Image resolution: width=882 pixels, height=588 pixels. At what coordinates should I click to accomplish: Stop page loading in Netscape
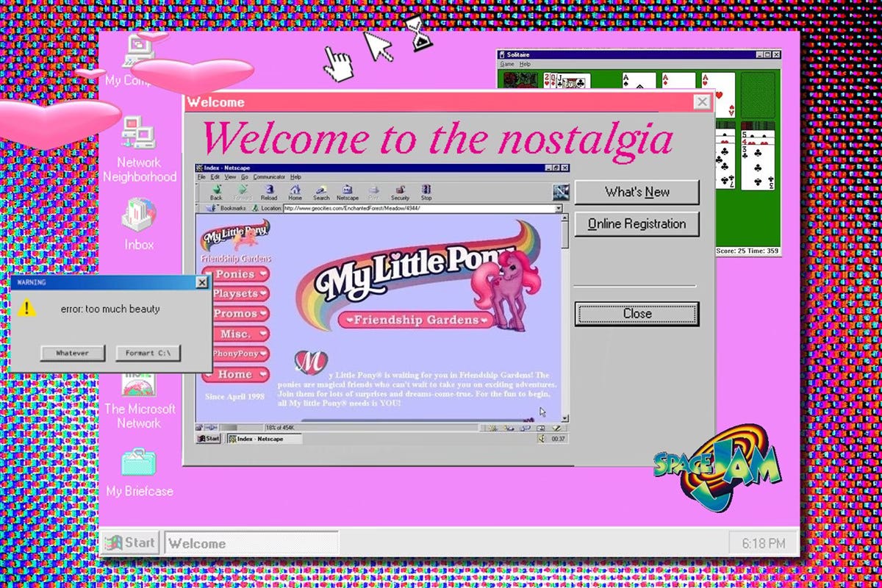(426, 193)
